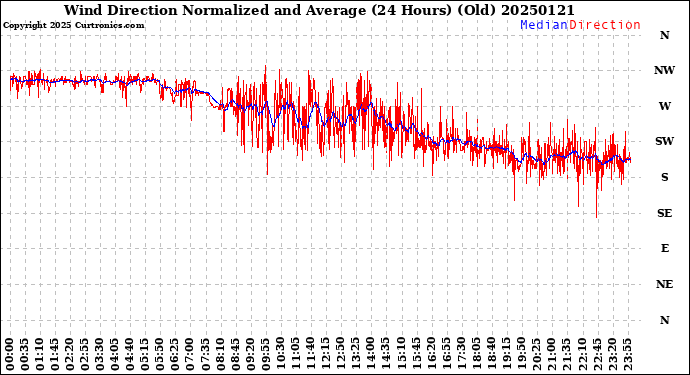
Task: Click the SW axis label
Action: tap(664, 141)
